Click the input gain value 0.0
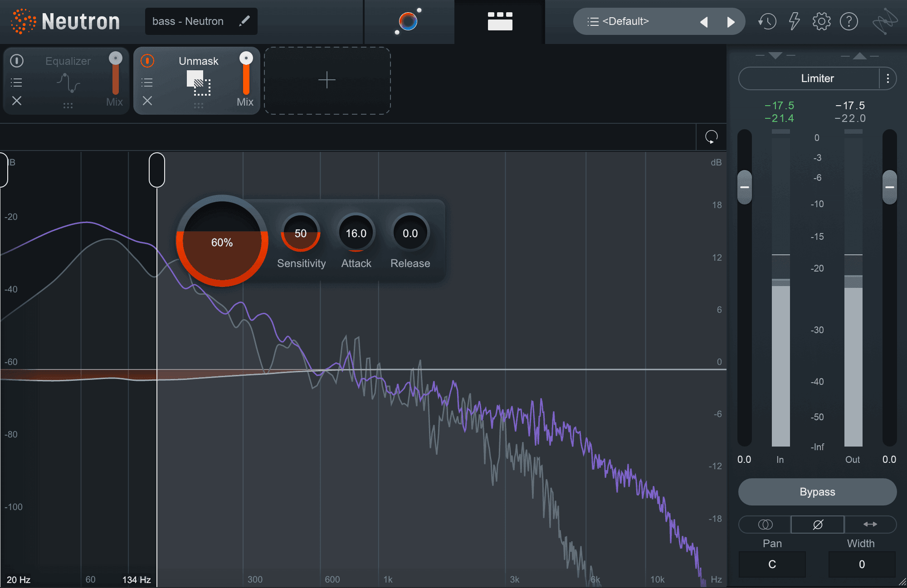The height and width of the screenshot is (588, 907). tap(744, 460)
